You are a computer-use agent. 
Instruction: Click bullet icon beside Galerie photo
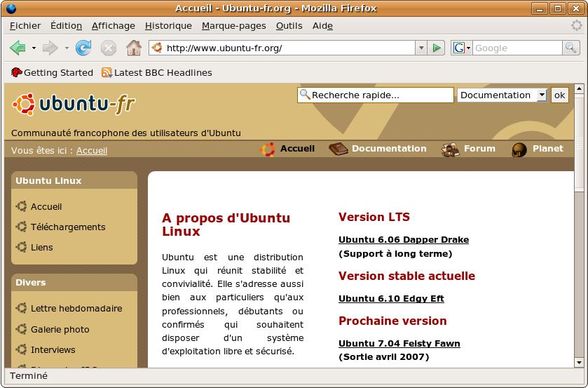(x=21, y=329)
